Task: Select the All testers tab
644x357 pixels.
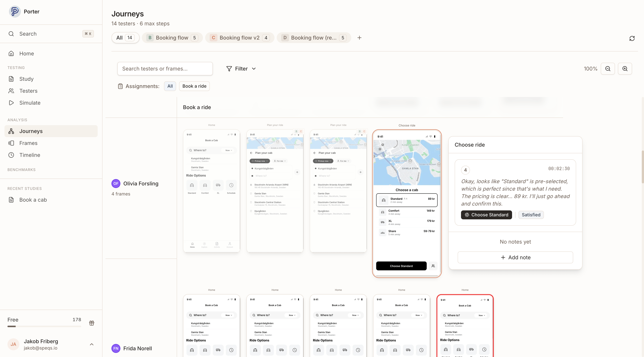Action: pos(125,37)
